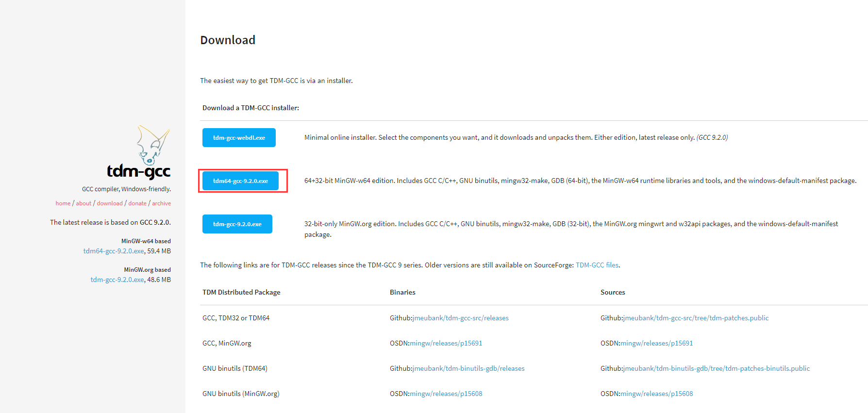Click the '64+32-bit MinGW-w64 edition' description text
The height and width of the screenshot is (413, 868).
(x=580, y=181)
